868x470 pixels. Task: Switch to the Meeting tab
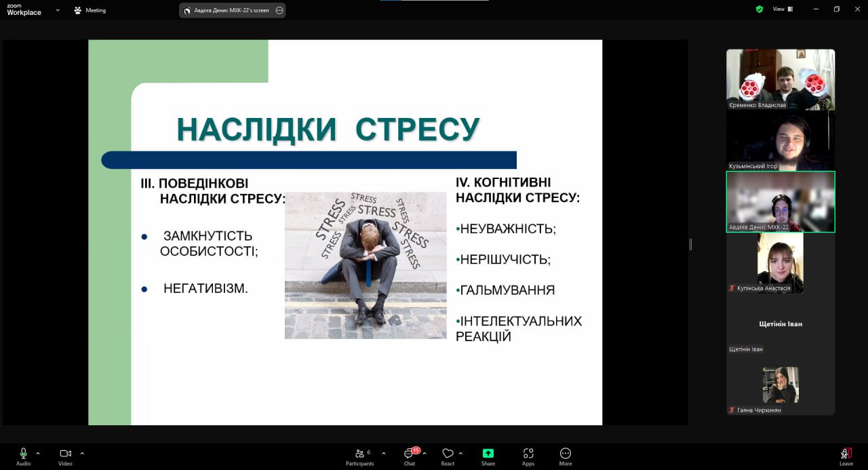coord(90,10)
